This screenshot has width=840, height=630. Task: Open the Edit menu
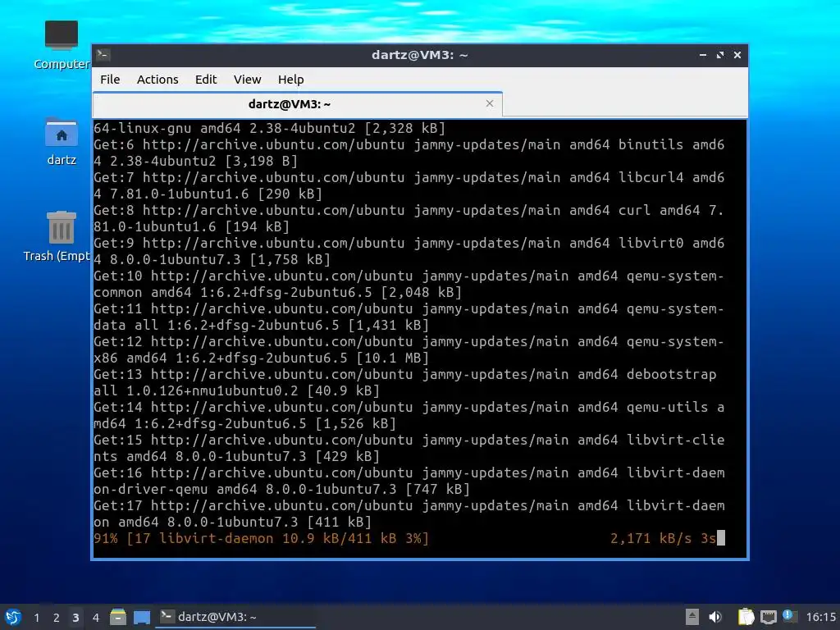click(206, 80)
